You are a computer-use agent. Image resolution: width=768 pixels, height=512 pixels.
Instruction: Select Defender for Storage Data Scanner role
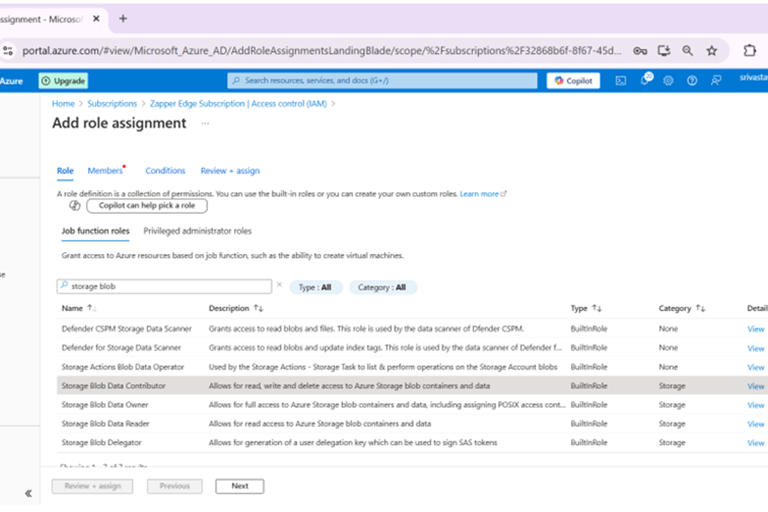pos(121,348)
